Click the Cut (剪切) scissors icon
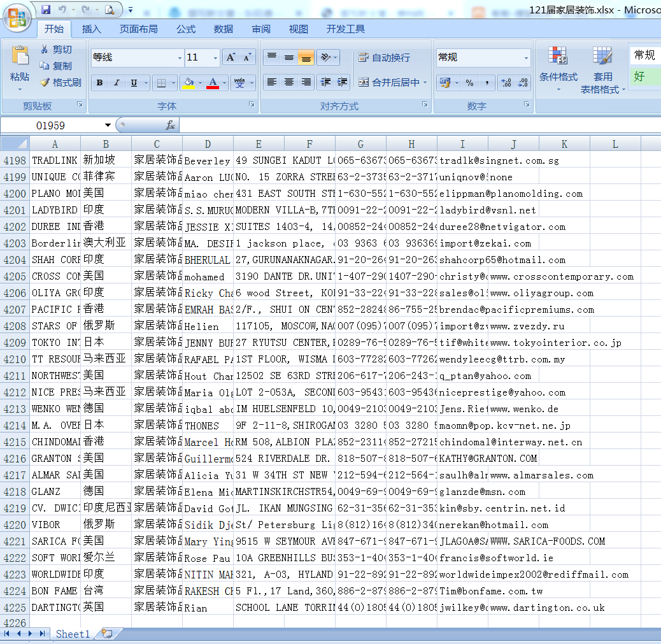This screenshot has height=644, width=661. pos(45,50)
